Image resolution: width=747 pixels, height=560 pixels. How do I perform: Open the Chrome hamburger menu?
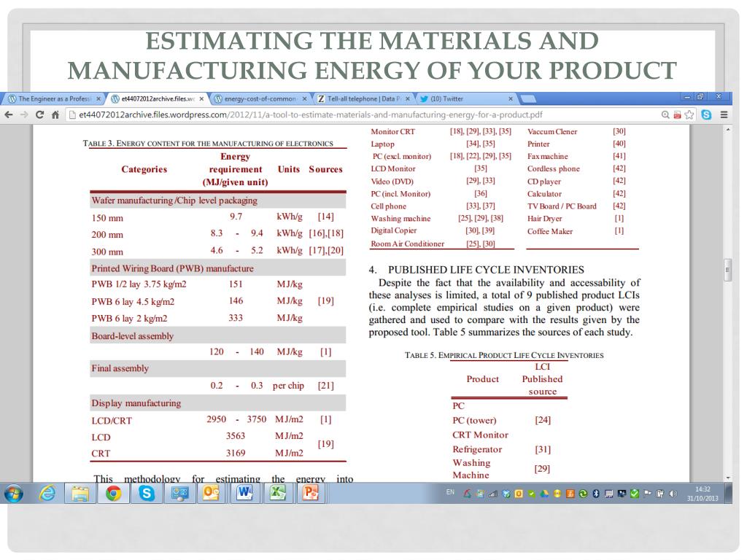724,114
